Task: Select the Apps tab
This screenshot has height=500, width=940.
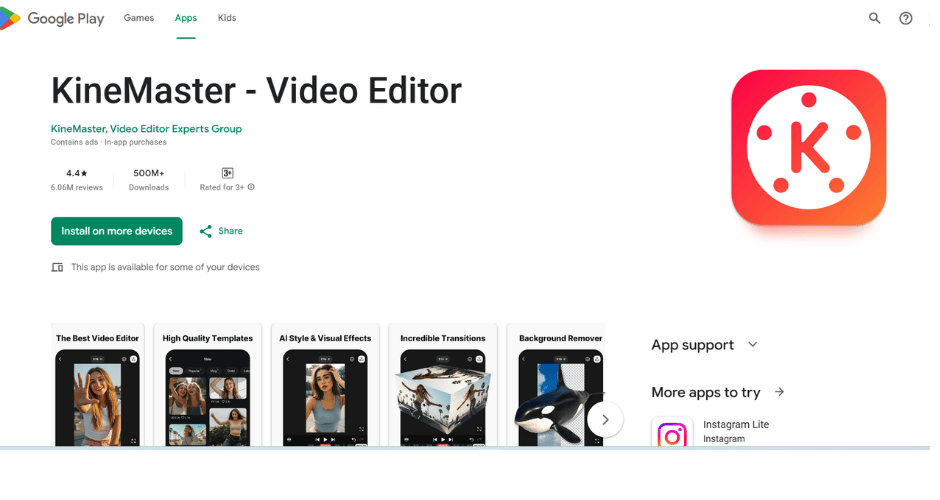Action: click(x=186, y=18)
